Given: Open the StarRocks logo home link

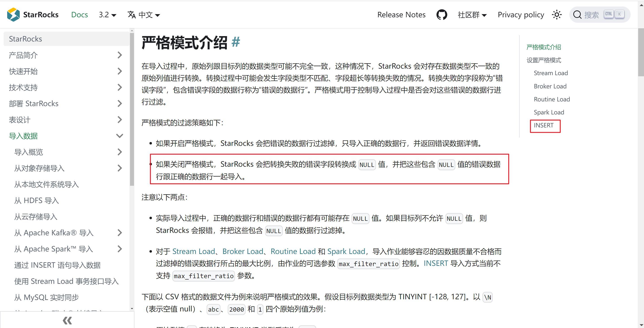Looking at the screenshot, I should pyautogui.click(x=33, y=15).
